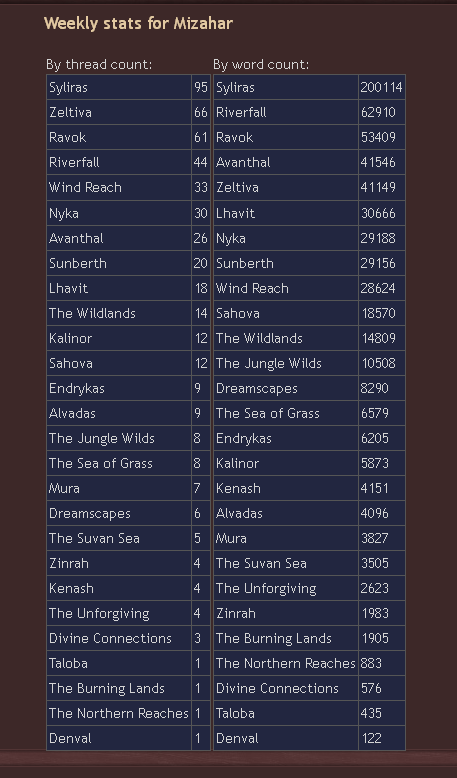Click Taloba in word count table
457x778 pixels.
pyautogui.click(x=235, y=713)
